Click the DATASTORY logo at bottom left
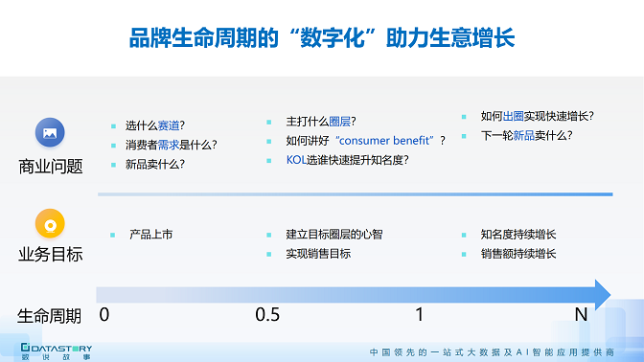The width and height of the screenshot is (644, 362). (x=56, y=351)
